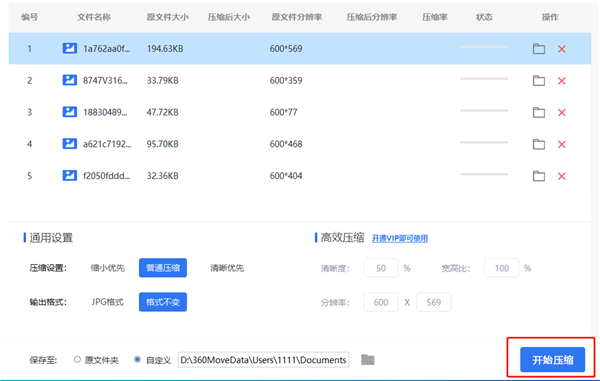
Task: Click resolution height field showing 569
Action: [434, 302]
